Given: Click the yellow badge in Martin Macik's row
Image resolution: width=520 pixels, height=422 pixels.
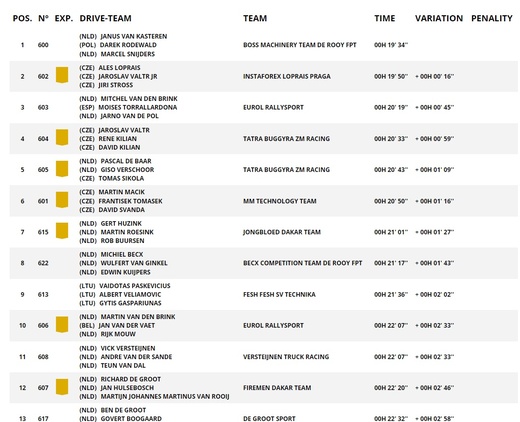Looking at the screenshot, I should point(62,200).
